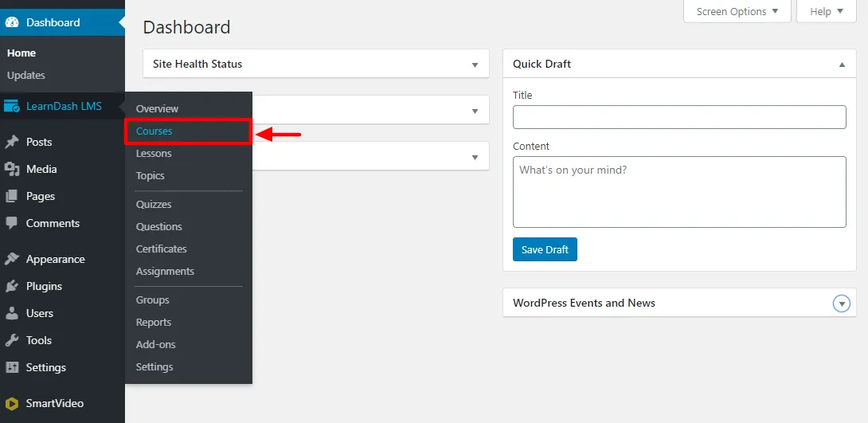The image size is (868, 423).
Task: Click the WordPress Events and News heading
Action: pos(584,304)
